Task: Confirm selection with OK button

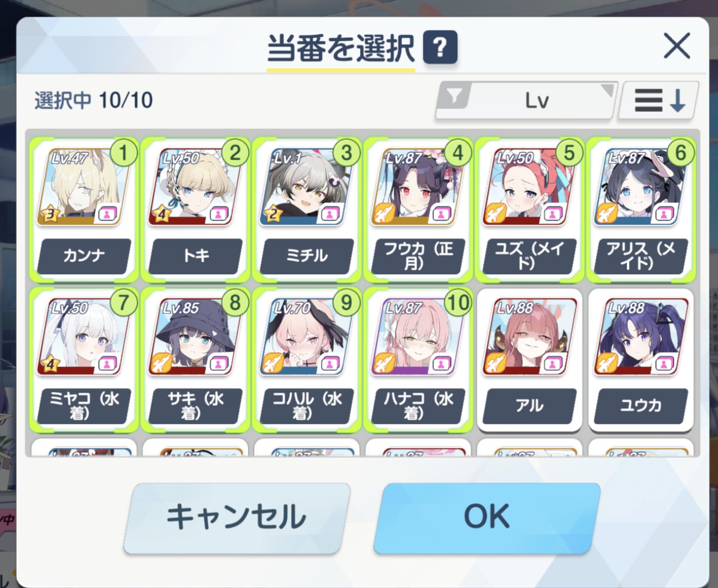Action: (x=487, y=518)
